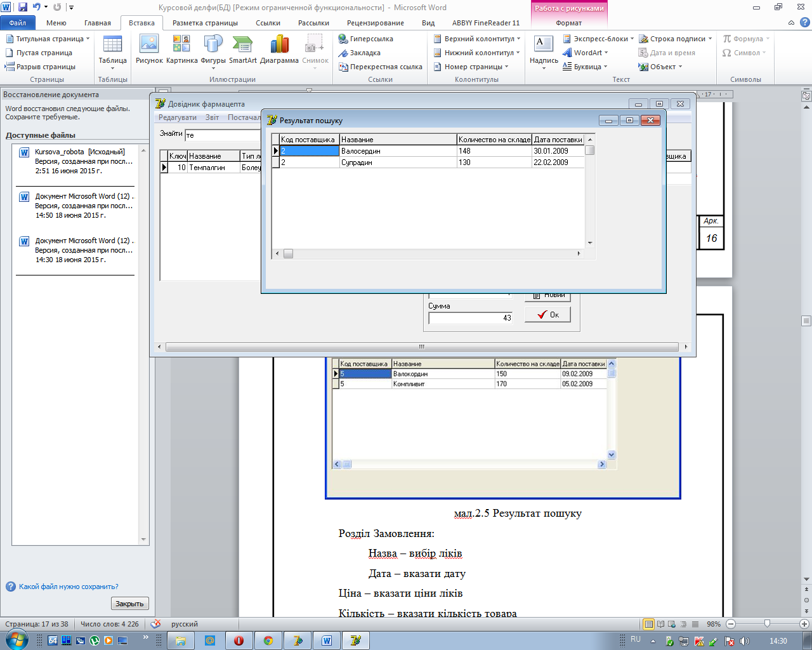Open the Экспресс-блоки quick parts dropdown
This screenshot has height=650, width=812.
pyautogui.click(x=598, y=39)
